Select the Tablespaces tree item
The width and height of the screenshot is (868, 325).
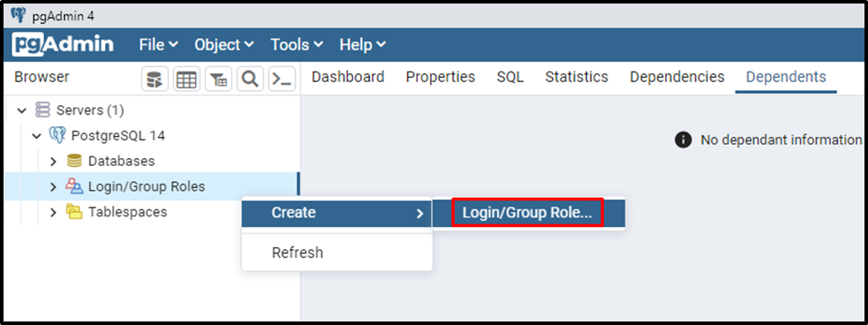(x=128, y=212)
